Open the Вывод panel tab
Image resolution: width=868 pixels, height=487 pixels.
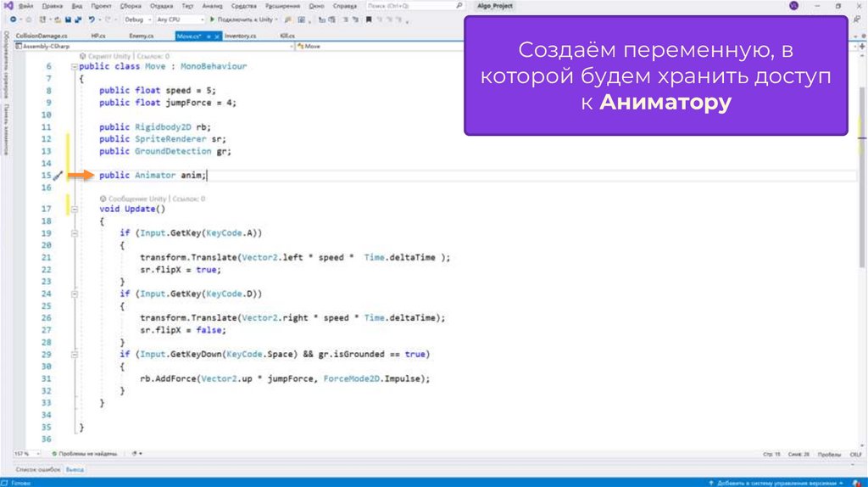point(75,470)
